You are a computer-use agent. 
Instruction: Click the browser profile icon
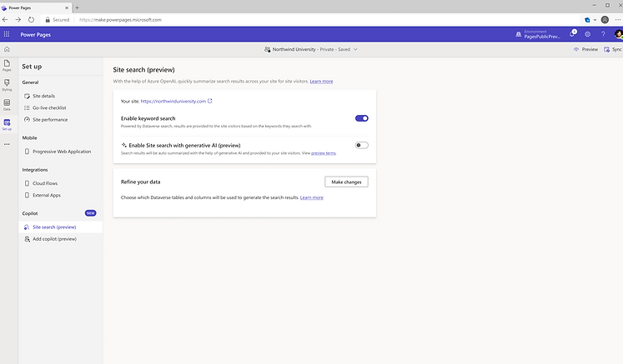pos(605,19)
